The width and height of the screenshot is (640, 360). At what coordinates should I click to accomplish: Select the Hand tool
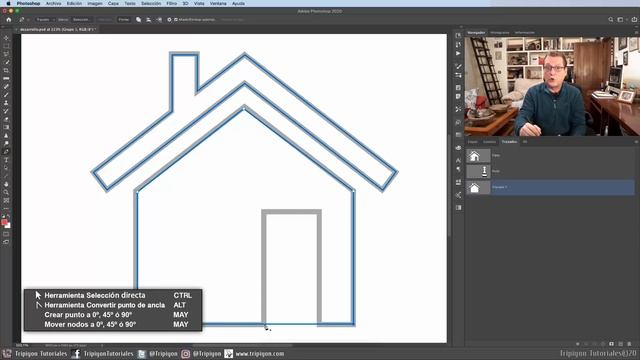point(6,184)
